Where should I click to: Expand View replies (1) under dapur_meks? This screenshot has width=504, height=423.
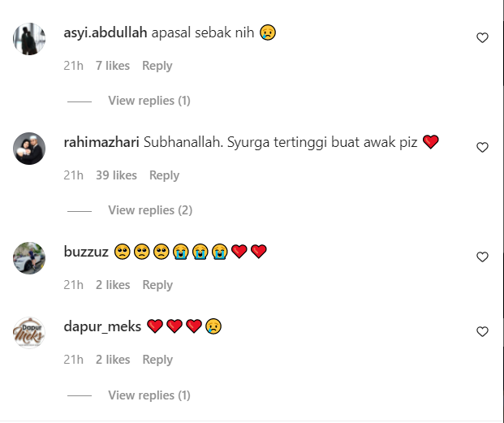coord(149,395)
